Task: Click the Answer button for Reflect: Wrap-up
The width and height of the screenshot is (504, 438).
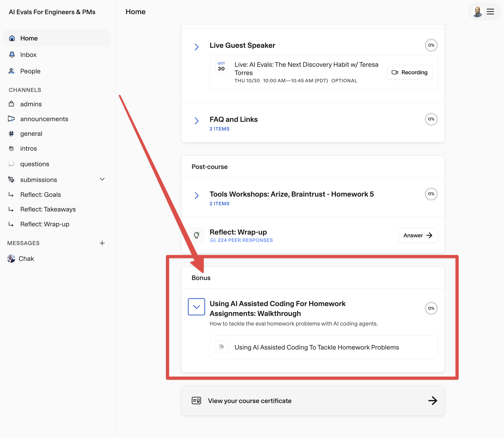Action: coord(418,235)
